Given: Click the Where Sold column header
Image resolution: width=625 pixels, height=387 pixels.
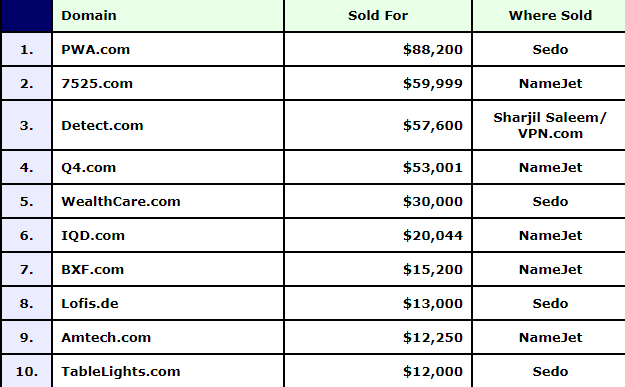Looking at the screenshot, I should (x=550, y=16).
